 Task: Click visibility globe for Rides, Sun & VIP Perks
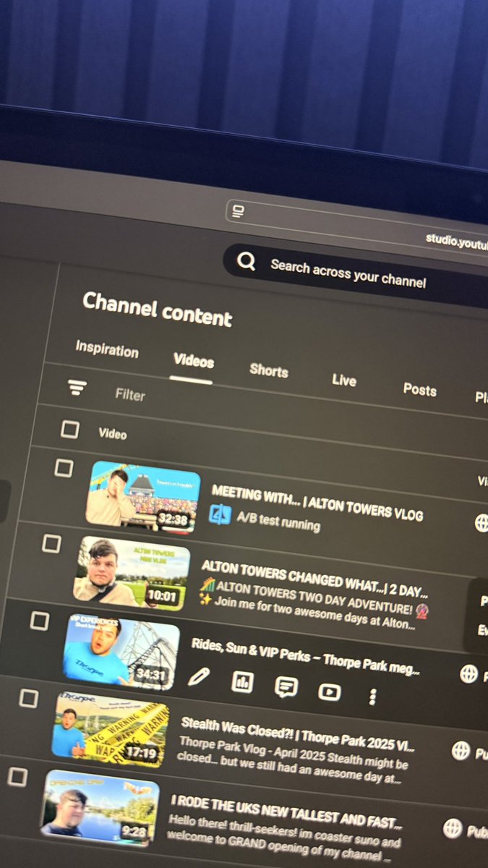click(469, 674)
